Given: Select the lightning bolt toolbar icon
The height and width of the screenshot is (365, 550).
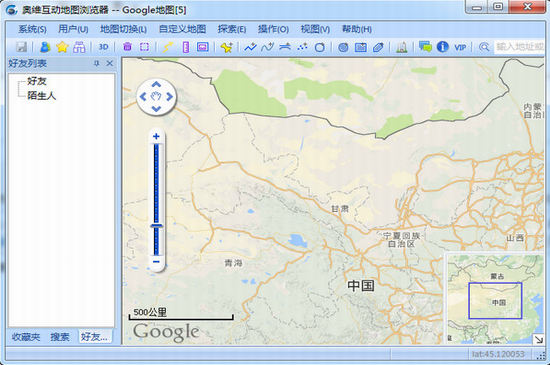Looking at the screenshot, I should point(168,47).
